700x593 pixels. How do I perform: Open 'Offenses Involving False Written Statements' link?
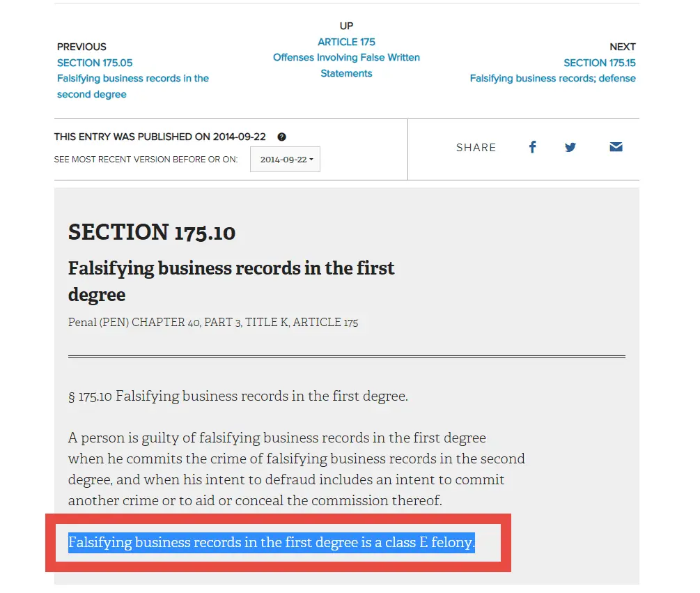pos(346,66)
